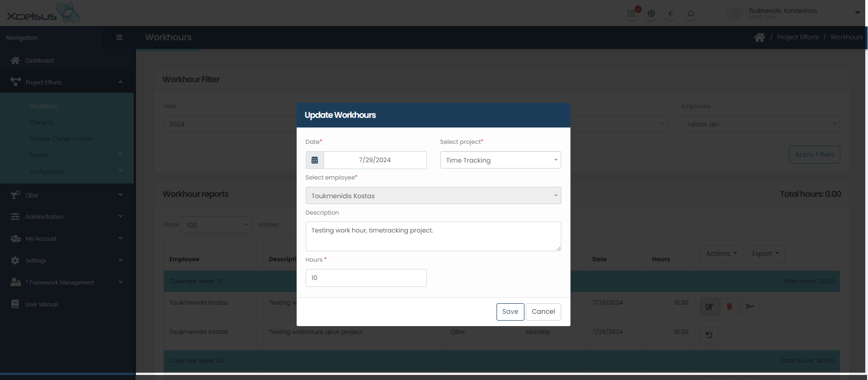Click the undo restore icon in QBar row
The height and width of the screenshot is (380, 868).
point(709,335)
